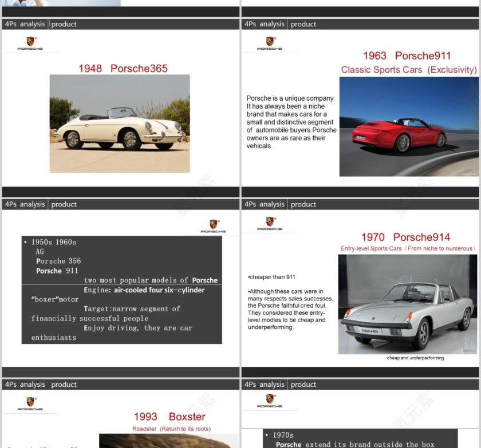Click the 'product' header on the Porsche911 slide
Screen dimensions: 481x448
click(x=303, y=24)
